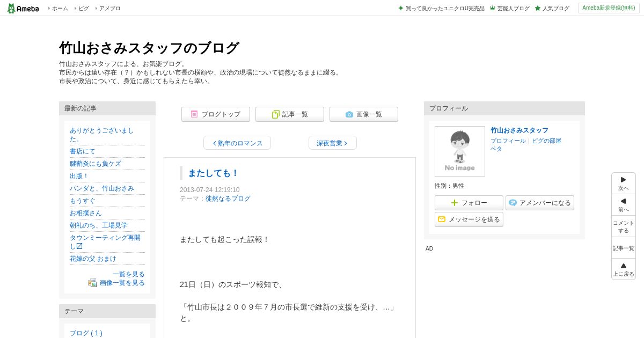This screenshot has width=644, height=338.
Task: Open the ピグの部屋 link
Action: point(546,141)
